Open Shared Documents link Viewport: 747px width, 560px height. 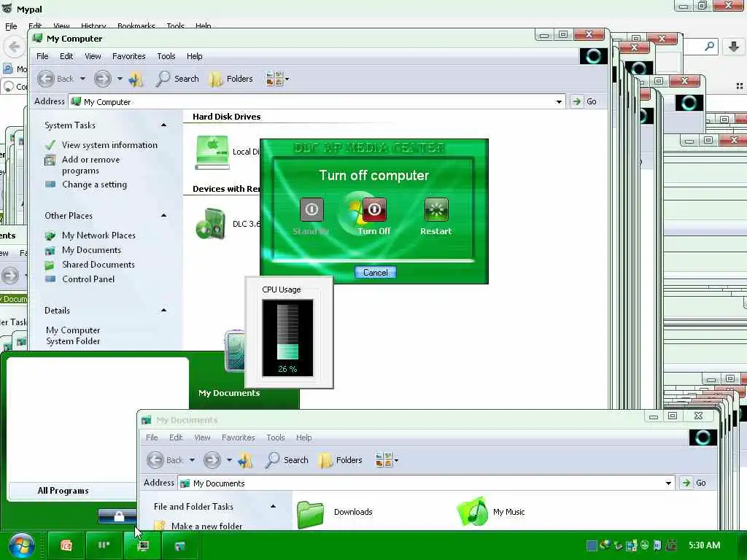pos(98,264)
